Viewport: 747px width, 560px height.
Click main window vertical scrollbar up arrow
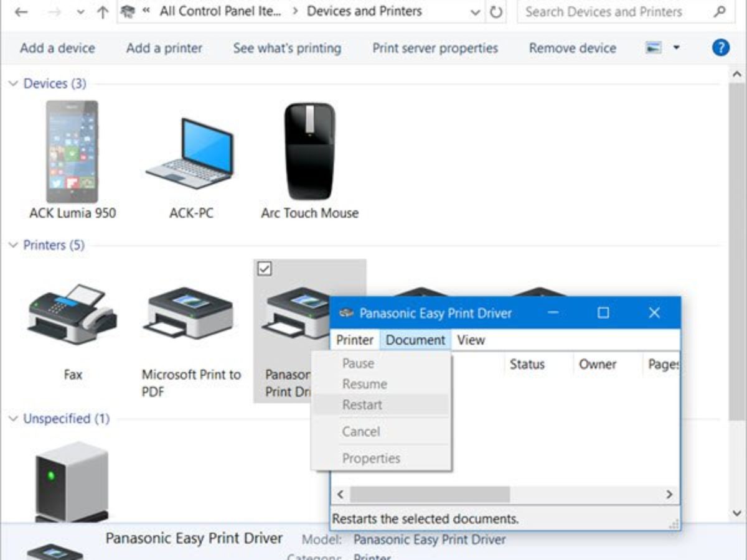736,73
